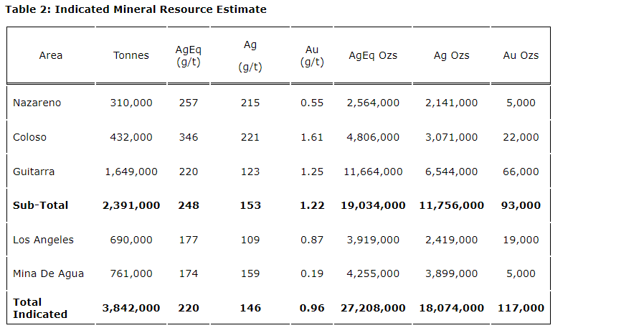Click Coloso AgEq grade '346'
Screen dimensions: 644x328
189,137
